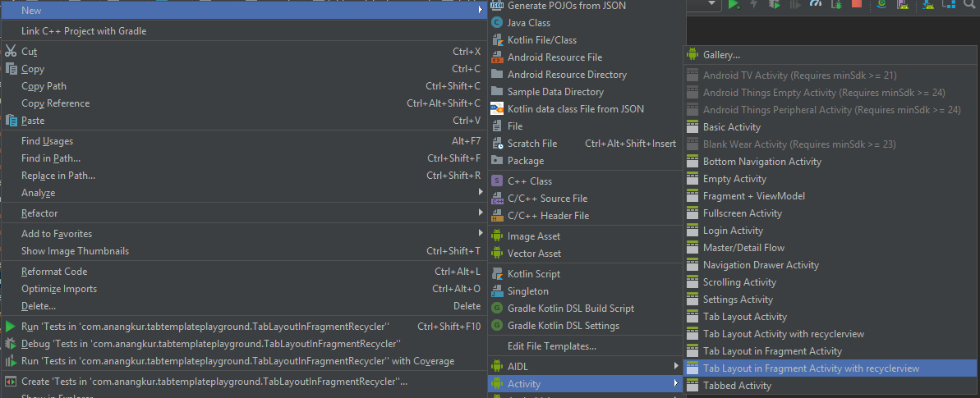Click Attach debugger to Android process icon

(838, 4)
